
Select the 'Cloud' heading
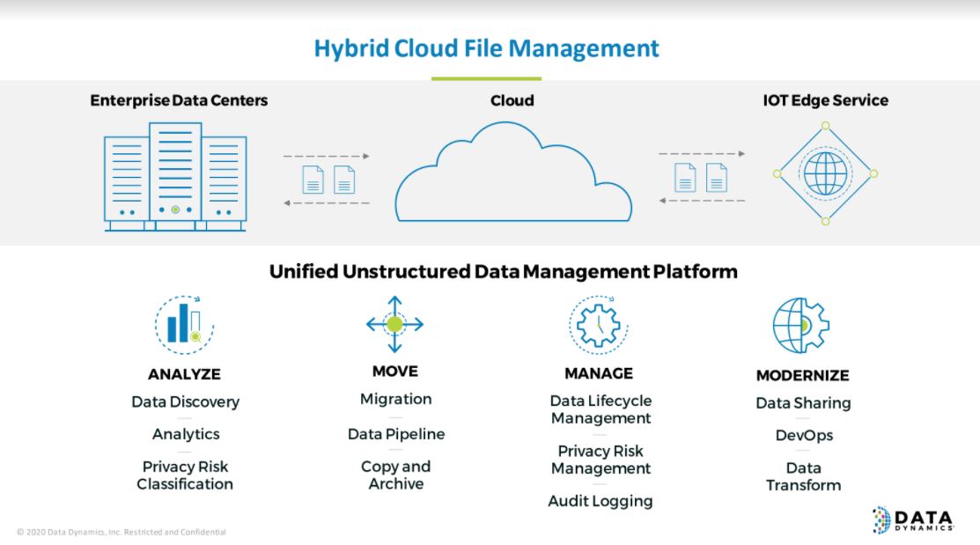pyautogui.click(x=512, y=100)
